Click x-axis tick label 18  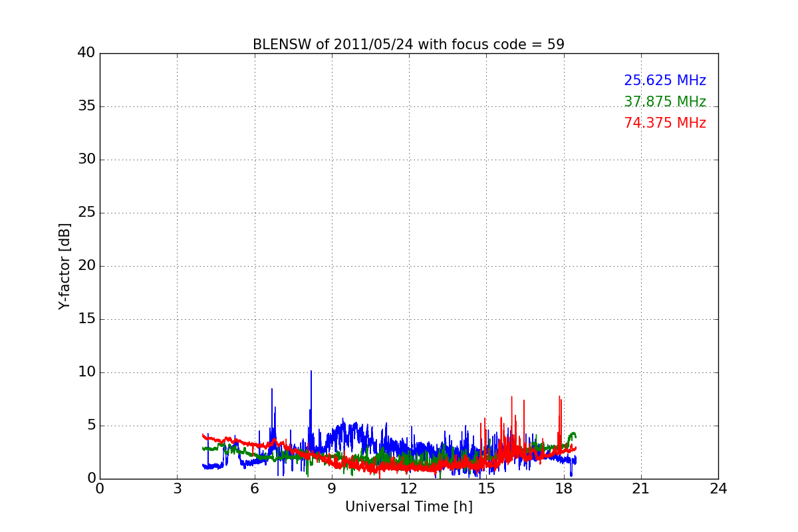tap(563, 489)
